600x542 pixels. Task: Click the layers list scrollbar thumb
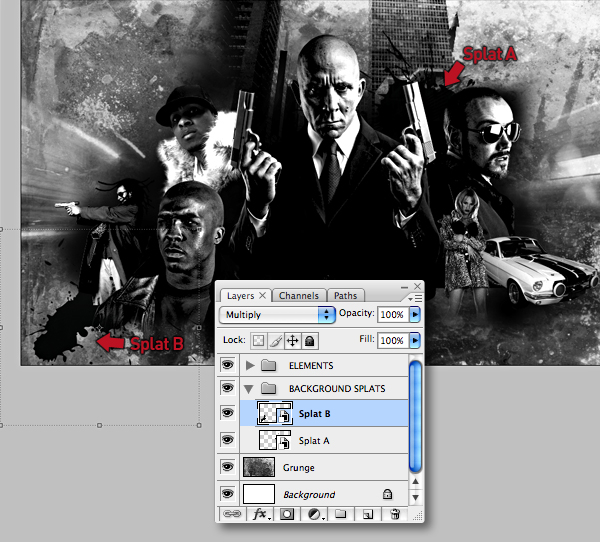tap(415, 416)
